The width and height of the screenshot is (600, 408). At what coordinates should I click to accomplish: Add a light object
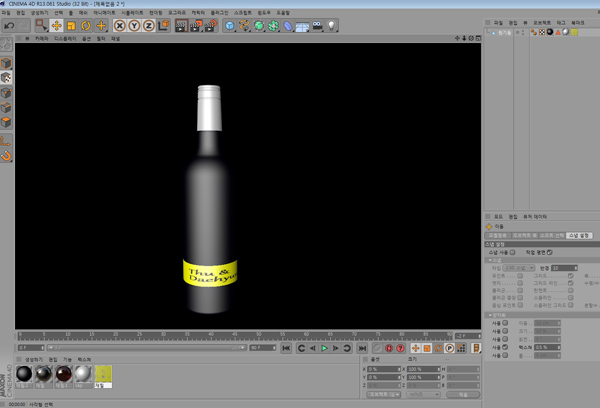click(331, 26)
